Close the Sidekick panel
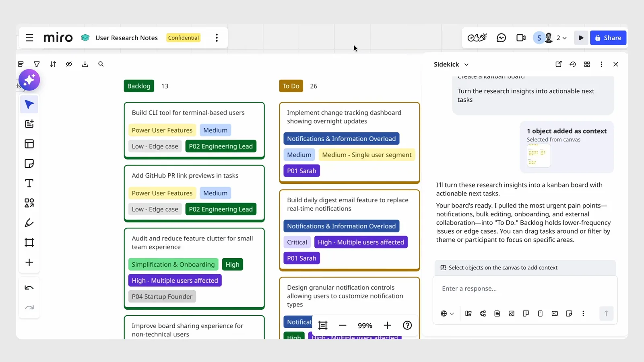This screenshot has width=644, height=362. (615, 64)
